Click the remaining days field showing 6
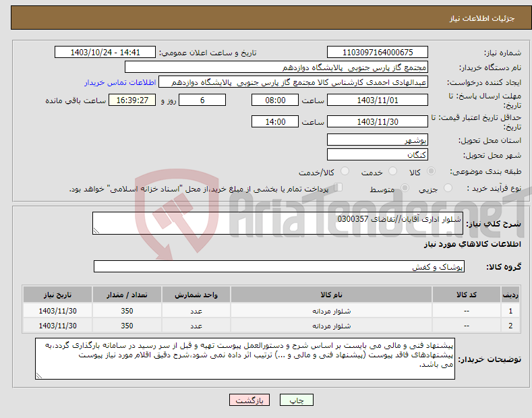Viewport: 532px width, 418px height. 202,100
